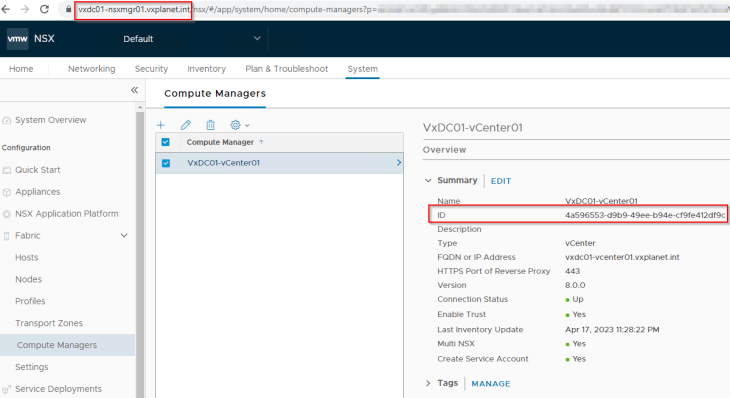Switch to the Networking tab
The image size is (730, 398).
click(92, 69)
